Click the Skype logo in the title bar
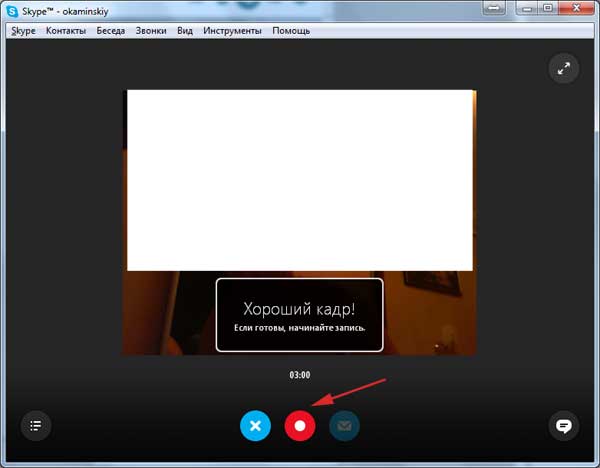Viewport: 600px width, 468px height. click(x=12, y=11)
